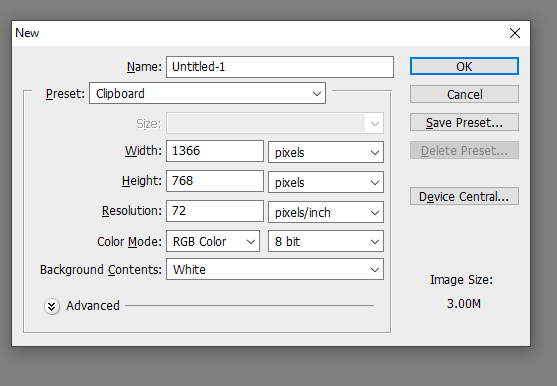This screenshot has width=557, height=386.
Task: Click the Cancel button
Action: click(464, 94)
